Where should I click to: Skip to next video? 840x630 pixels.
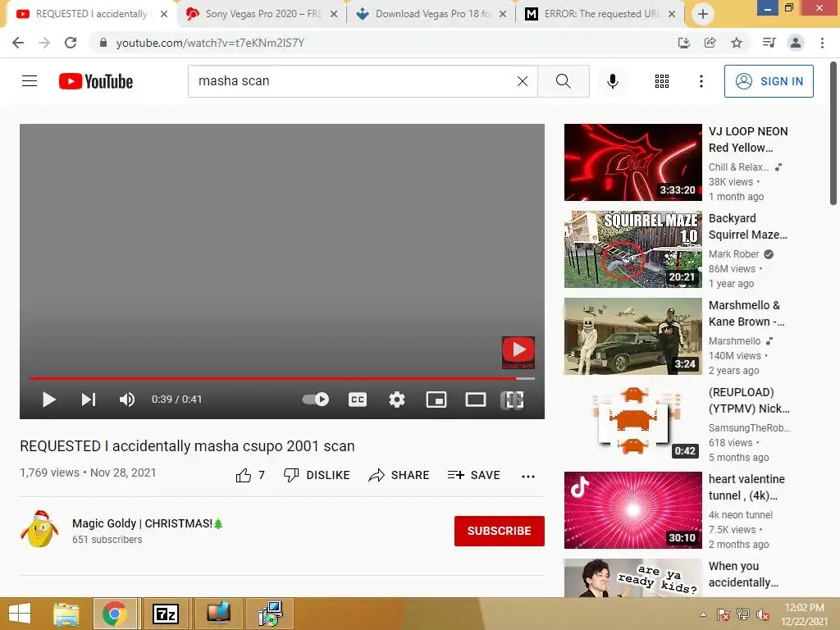(89, 399)
